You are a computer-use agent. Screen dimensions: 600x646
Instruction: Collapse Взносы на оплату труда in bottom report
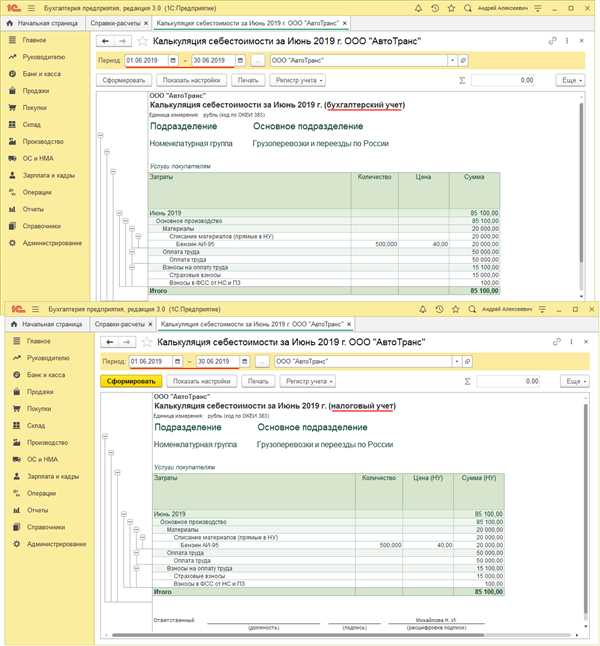[136, 568]
